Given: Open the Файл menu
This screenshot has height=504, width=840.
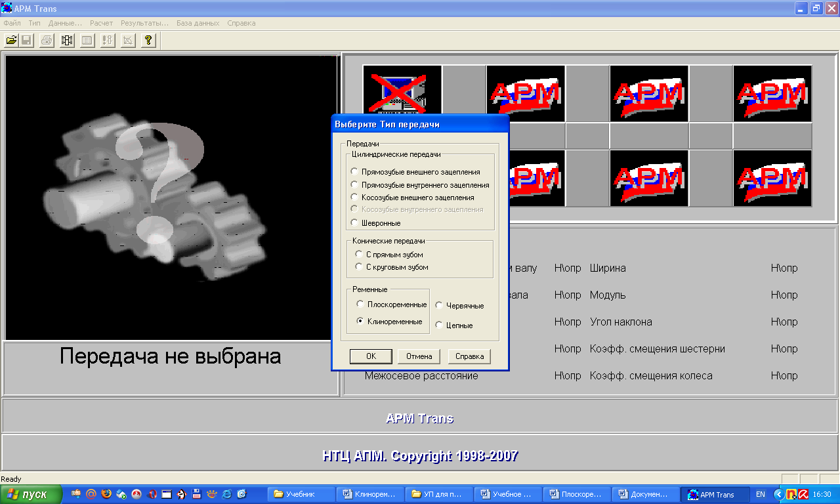Looking at the screenshot, I should pyautogui.click(x=12, y=23).
